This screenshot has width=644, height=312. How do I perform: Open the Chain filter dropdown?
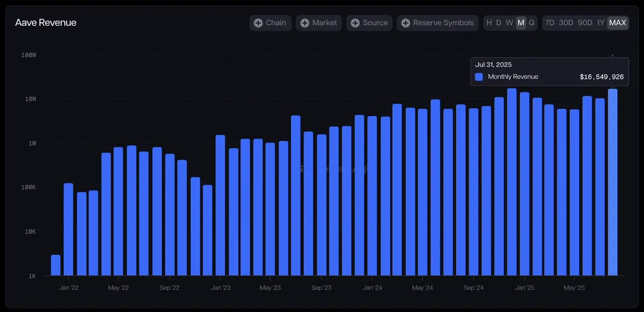270,23
